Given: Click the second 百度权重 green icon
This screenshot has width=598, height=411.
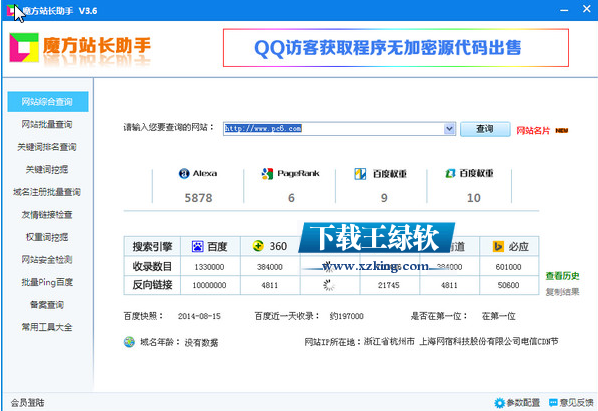Looking at the screenshot, I should coord(450,173).
